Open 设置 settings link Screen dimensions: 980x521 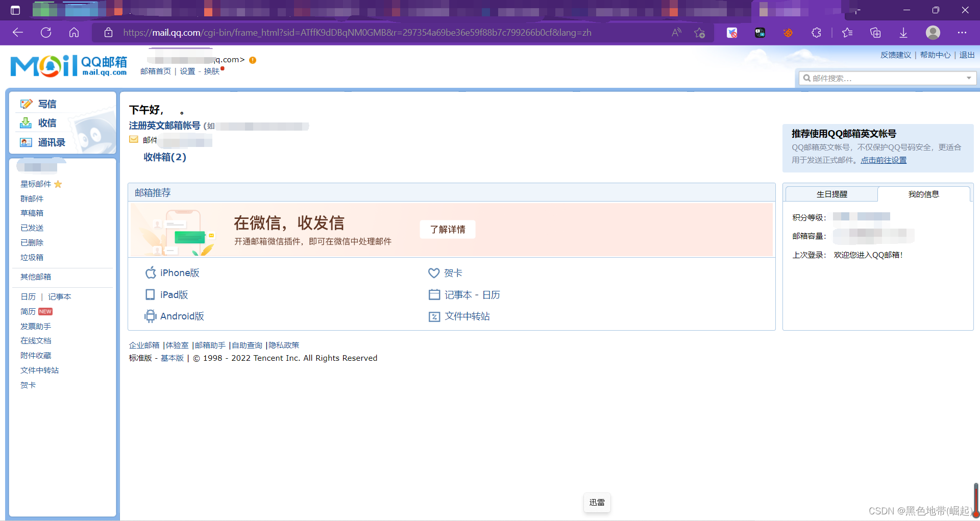point(187,71)
